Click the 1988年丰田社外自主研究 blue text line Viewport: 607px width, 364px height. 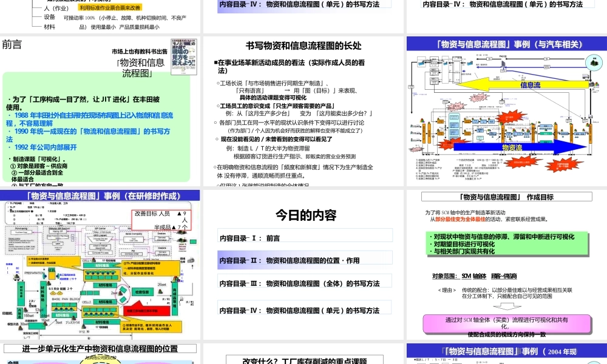tap(89, 119)
